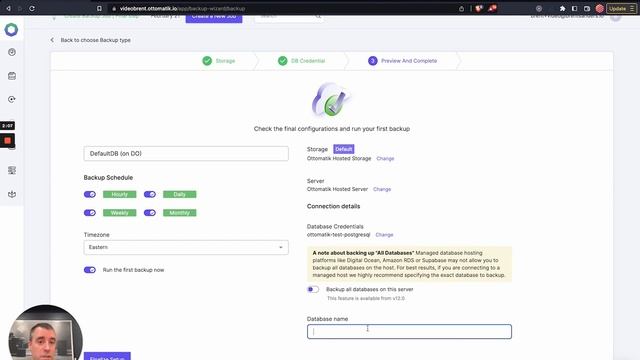Open the dashboard gauge icon in the sidebar
Viewport: 640px width, 360px height.
click(x=12, y=52)
